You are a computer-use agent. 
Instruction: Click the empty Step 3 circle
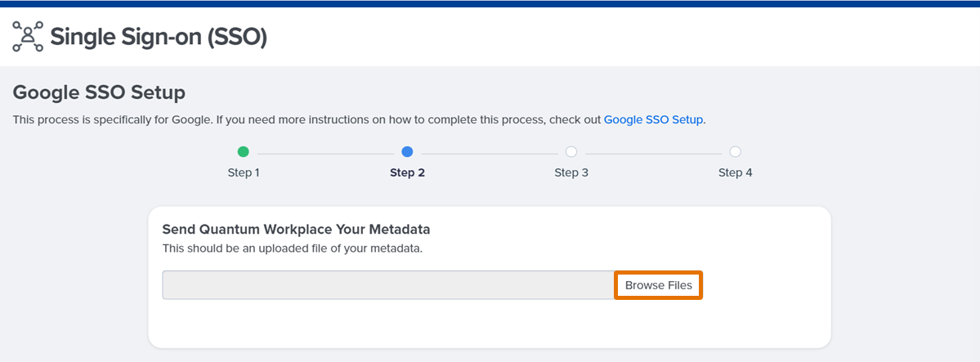click(x=571, y=152)
